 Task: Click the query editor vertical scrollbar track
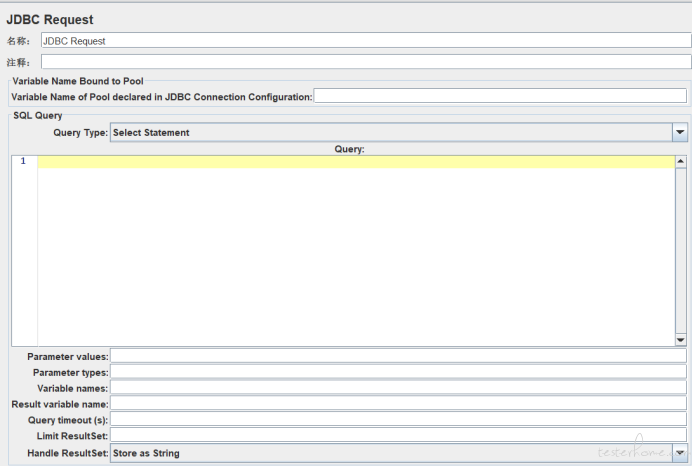(x=681, y=250)
